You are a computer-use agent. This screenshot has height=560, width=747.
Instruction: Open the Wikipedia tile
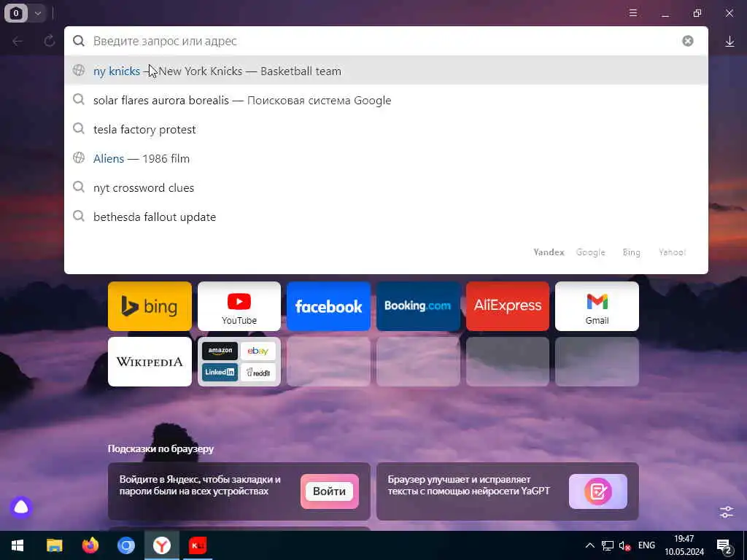coord(150,362)
